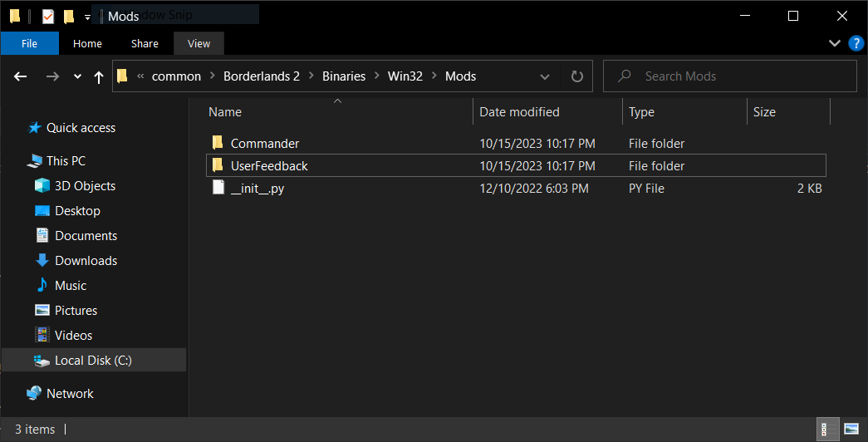The height and width of the screenshot is (442, 868).
Task: Select Local Disk (C:) in sidebar
Action: pyautogui.click(x=93, y=360)
